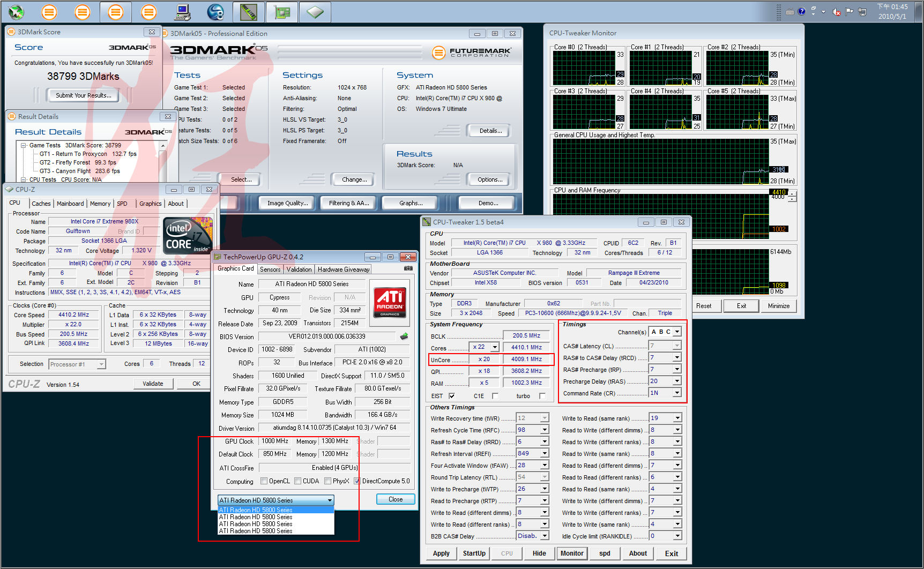
Task: Click the network connection tray icon
Action: (862, 12)
